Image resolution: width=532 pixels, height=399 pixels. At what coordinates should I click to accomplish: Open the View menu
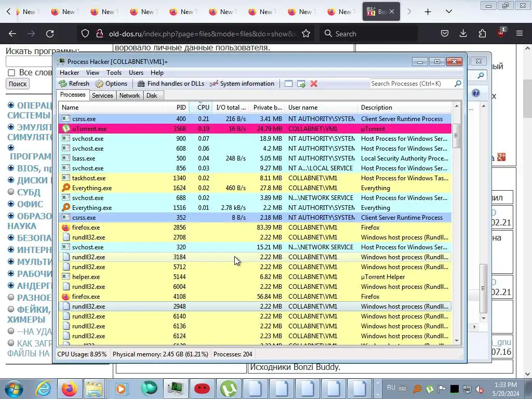(92, 73)
